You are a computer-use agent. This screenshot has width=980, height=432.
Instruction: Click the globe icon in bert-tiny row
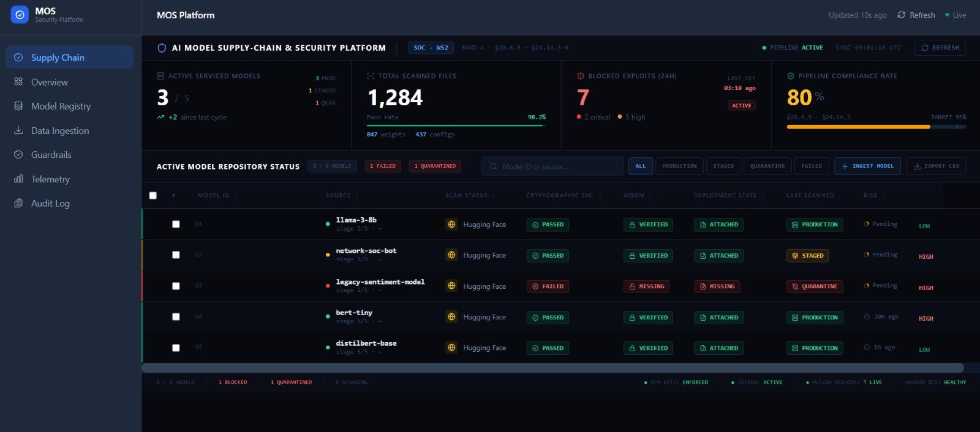tap(451, 317)
